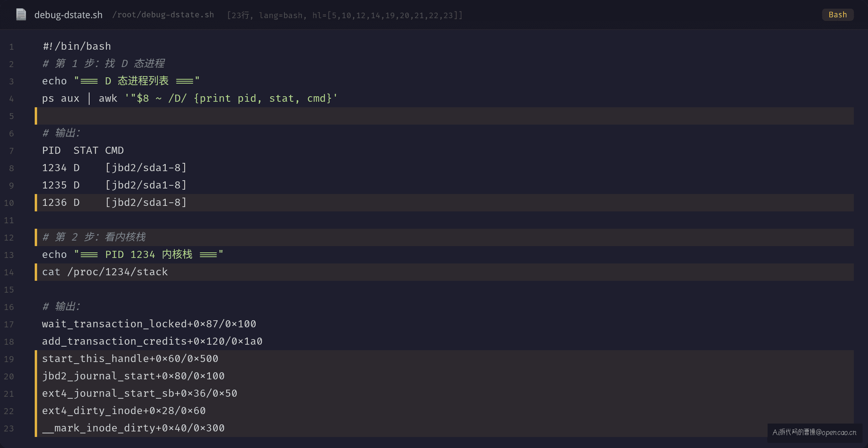Screen dimensions: 868x448
Task: Click the second '# 输出:' comment on line 16
Action: click(61, 306)
